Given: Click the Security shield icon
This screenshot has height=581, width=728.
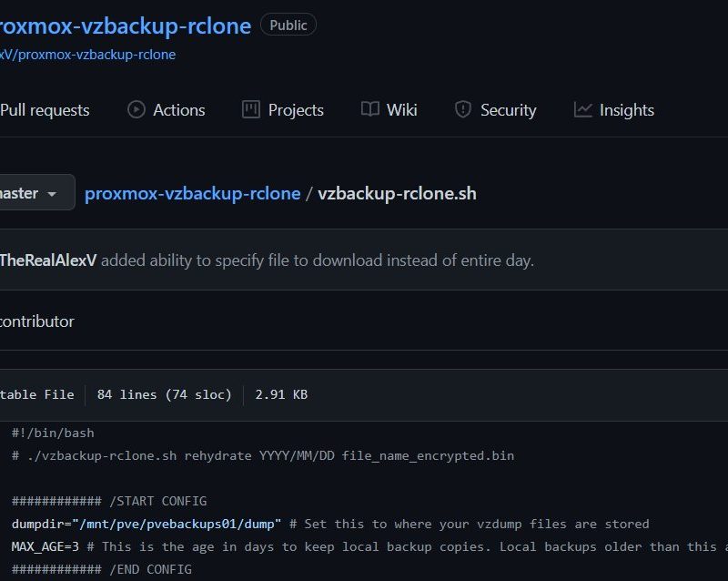Looking at the screenshot, I should [x=463, y=109].
